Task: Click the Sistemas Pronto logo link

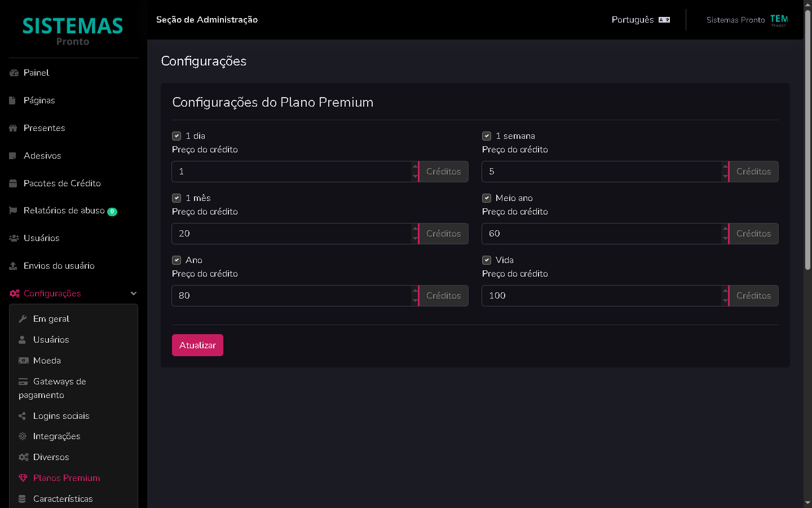Action: click(73, 30)
